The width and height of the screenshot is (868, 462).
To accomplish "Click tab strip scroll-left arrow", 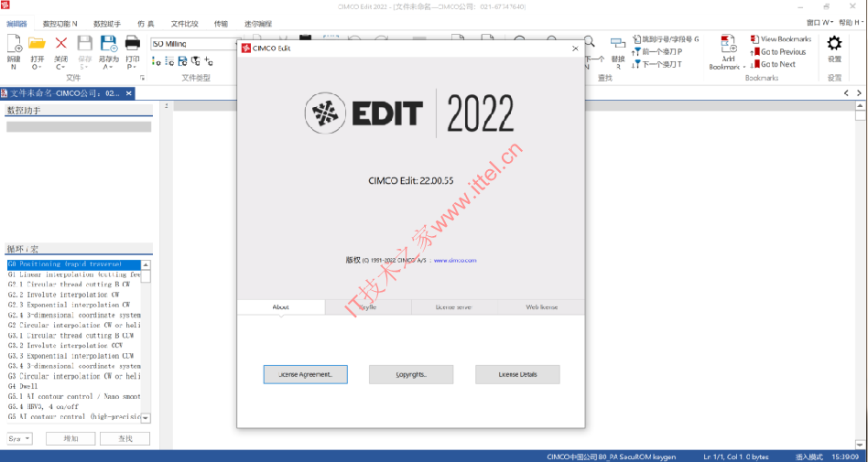I will coord(846,93).
